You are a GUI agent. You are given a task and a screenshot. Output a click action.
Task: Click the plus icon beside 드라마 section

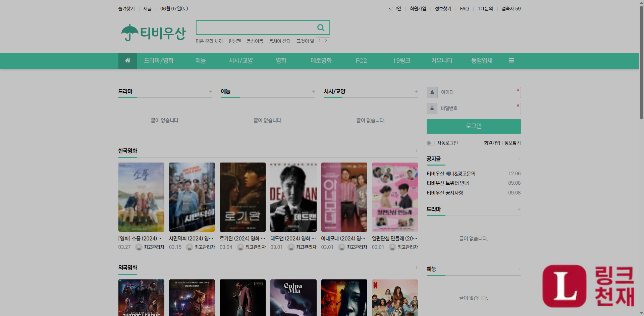211,91
